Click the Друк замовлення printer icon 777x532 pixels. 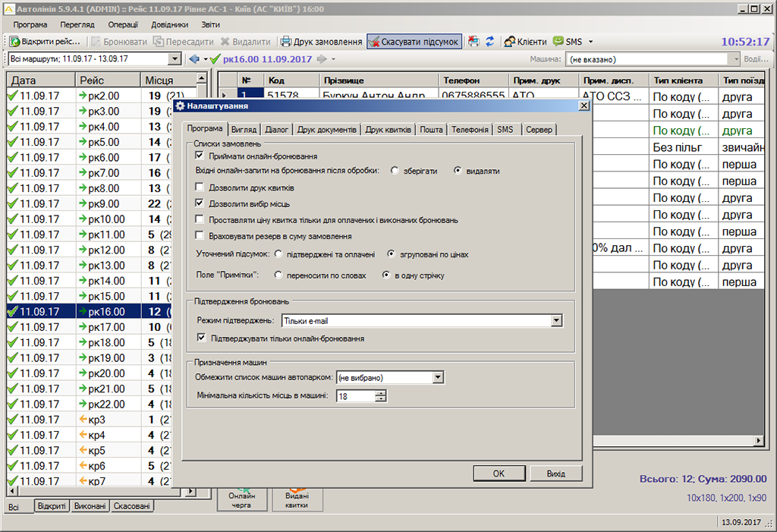click(286, 42)
